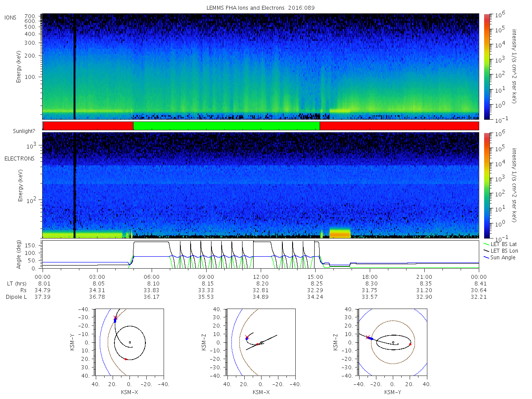
Task: Click the electrons panel 'Energy (keV)' axis label
Action: pos(21,185)
